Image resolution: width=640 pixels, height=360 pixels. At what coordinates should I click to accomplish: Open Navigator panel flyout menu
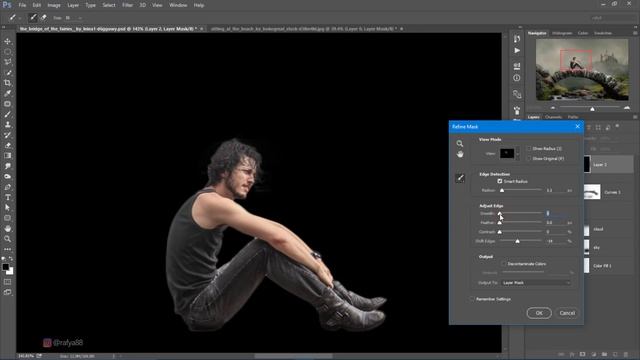tap(635, 33)
